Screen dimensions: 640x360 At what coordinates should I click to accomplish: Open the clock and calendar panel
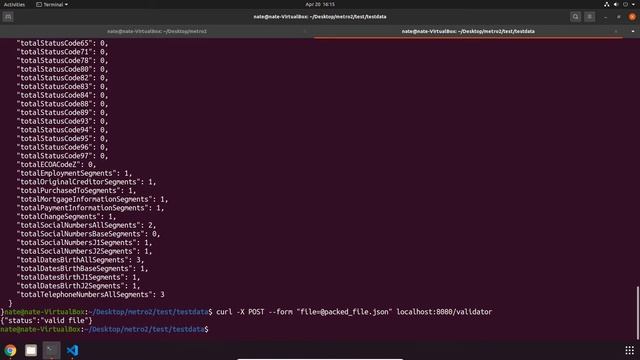point(320,4)
